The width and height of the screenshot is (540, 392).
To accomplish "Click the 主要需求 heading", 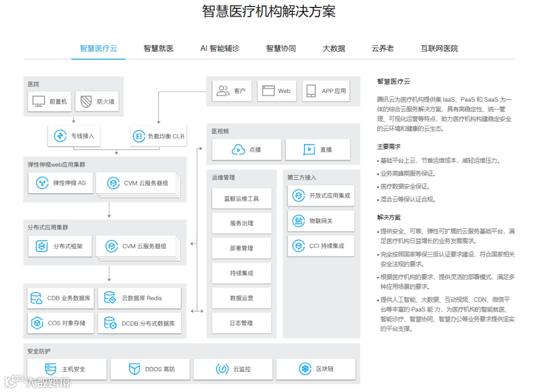I will (389, 147).
